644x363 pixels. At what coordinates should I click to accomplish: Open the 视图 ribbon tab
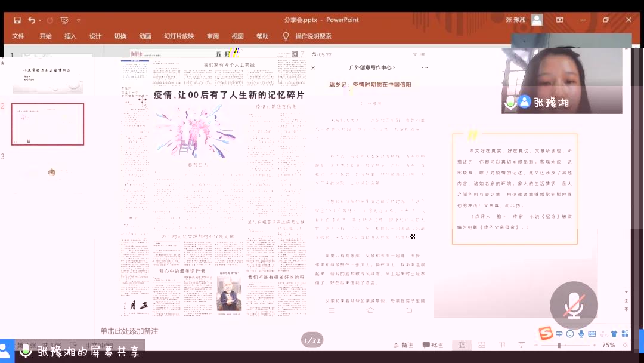tap(237, 36)
